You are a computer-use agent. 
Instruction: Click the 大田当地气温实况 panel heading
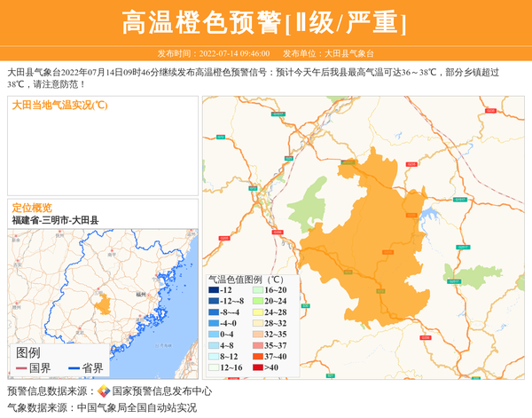pos(59,105)
